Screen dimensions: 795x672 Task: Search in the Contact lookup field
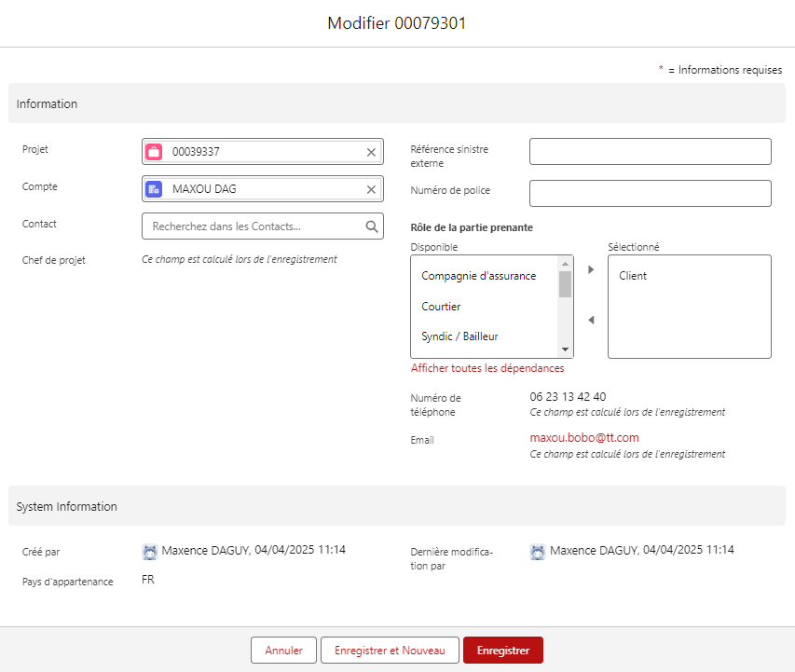point(263,226)
